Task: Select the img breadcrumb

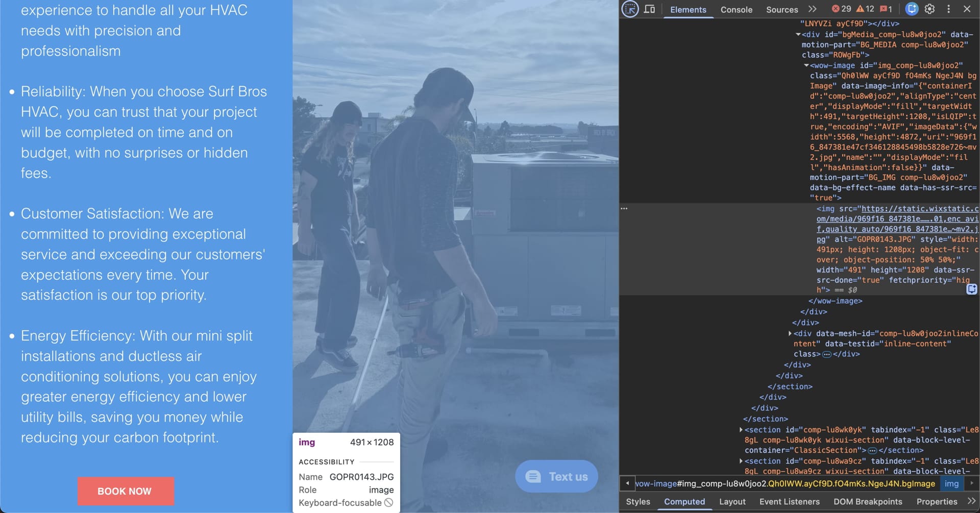Action: 951,483
